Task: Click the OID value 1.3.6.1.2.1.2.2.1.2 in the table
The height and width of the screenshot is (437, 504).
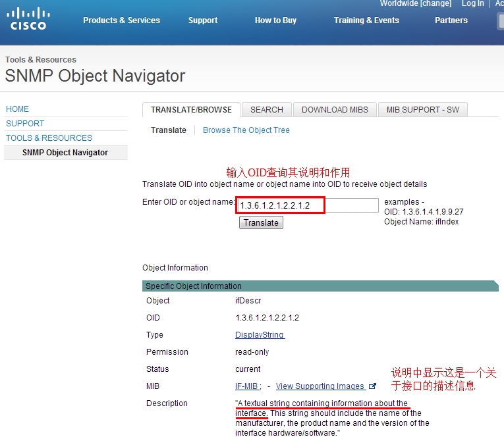Action: coord(267,318)
